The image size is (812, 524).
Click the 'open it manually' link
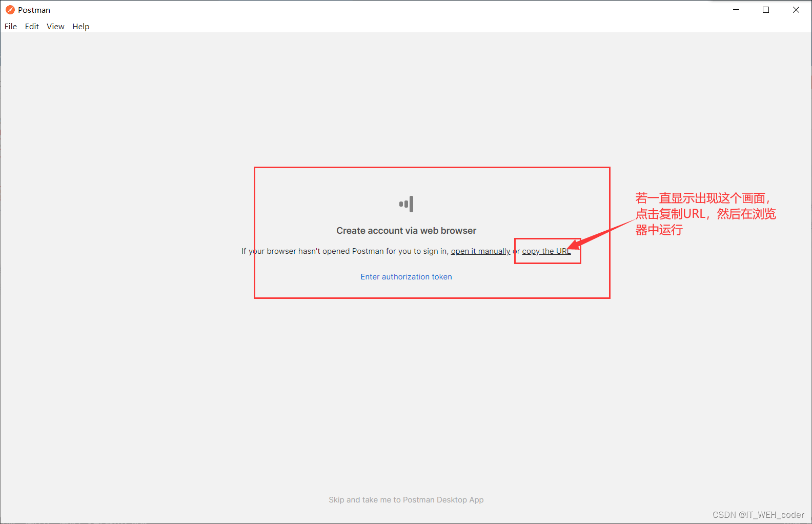[x=480, y=251]
